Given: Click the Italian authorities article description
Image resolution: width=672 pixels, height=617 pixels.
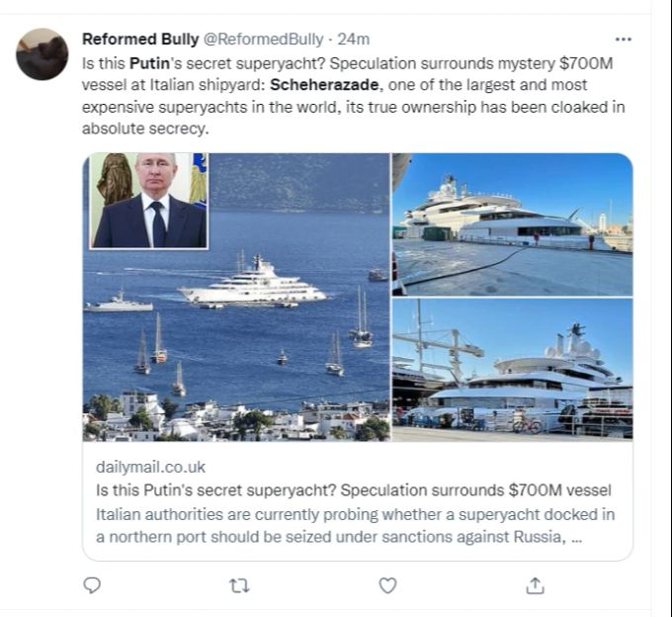Looking at the screenshot, I should 356,525.
